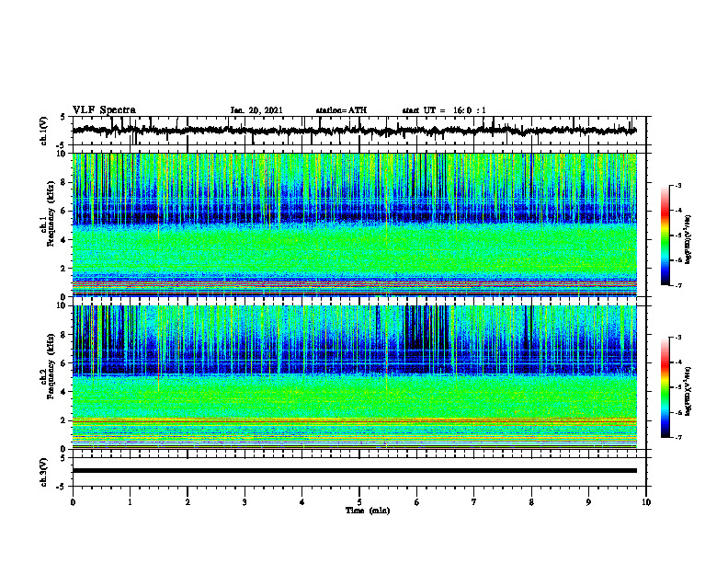The image size is (728, 563).
Task: Click time axis tick label "1"
Action: [x=130, y=502]
